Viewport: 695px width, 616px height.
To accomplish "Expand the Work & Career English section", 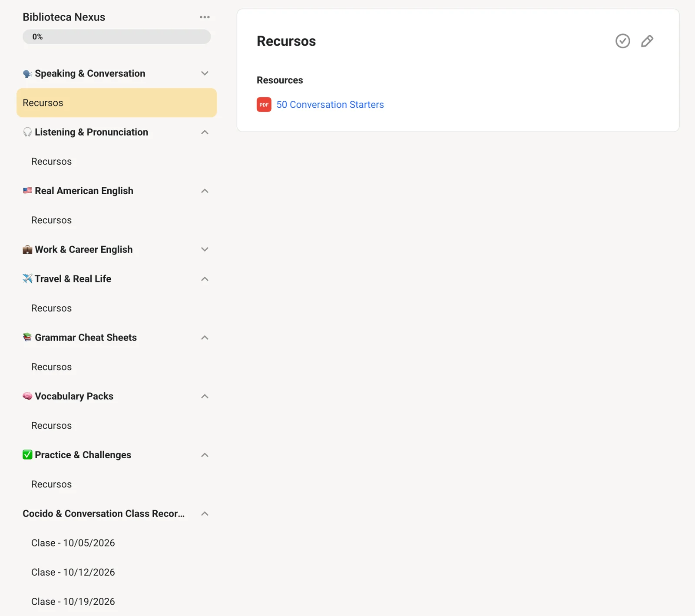I will click(205, 249).
